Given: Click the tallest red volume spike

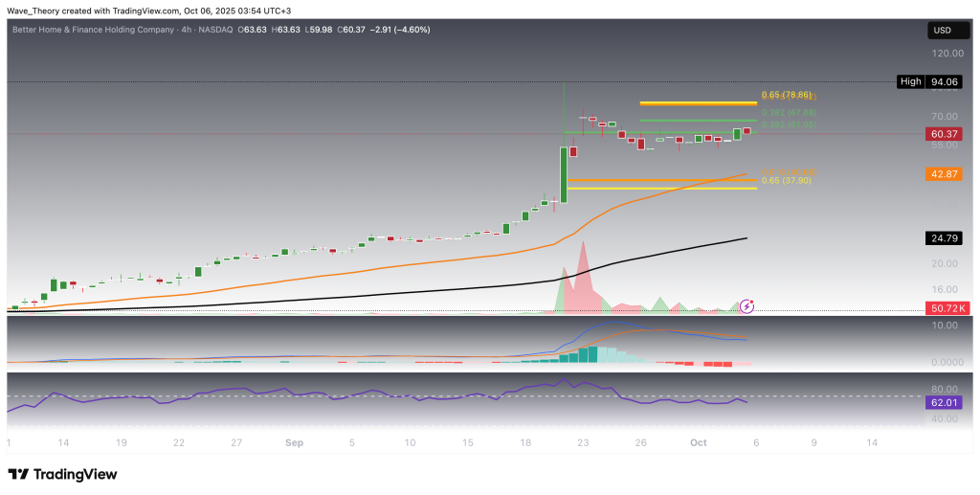Looking at the screenshot, I should pyautogui.click(x=583, y=278).
